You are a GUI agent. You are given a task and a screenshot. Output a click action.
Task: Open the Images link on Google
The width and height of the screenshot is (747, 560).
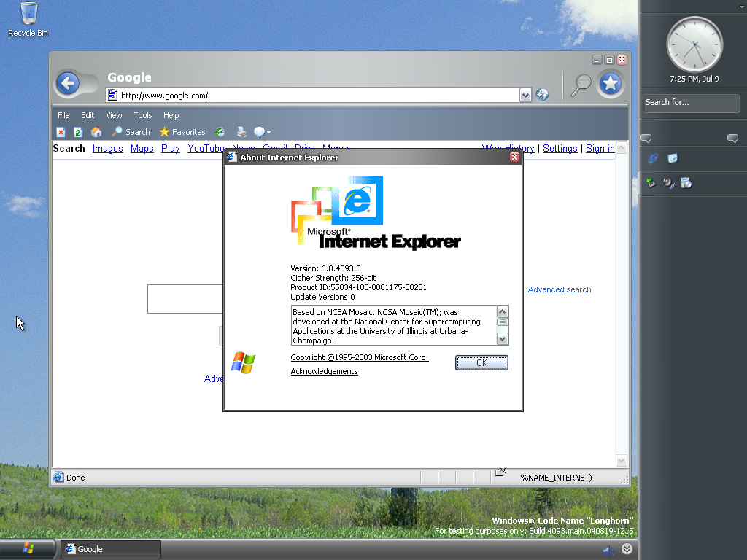pos(108,149)
